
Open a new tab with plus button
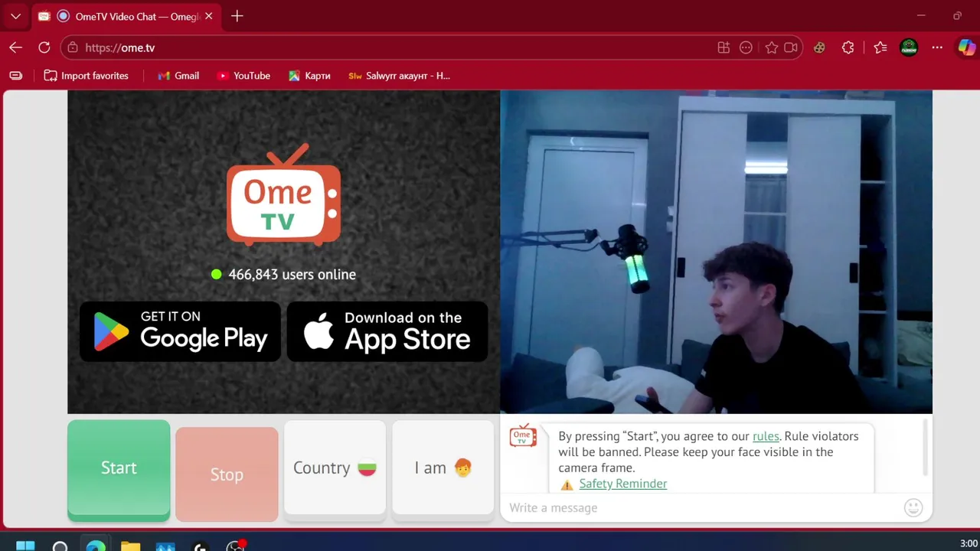coord(237,16)
